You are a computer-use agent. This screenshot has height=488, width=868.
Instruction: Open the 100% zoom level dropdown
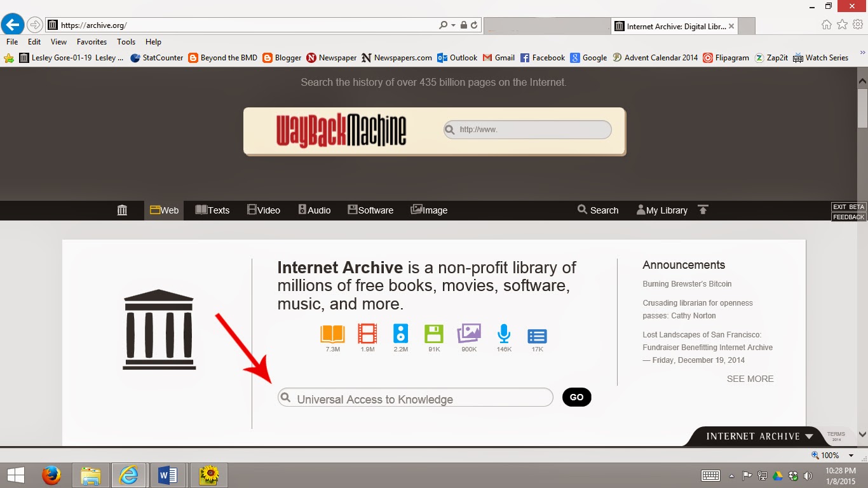pos(852,456)
